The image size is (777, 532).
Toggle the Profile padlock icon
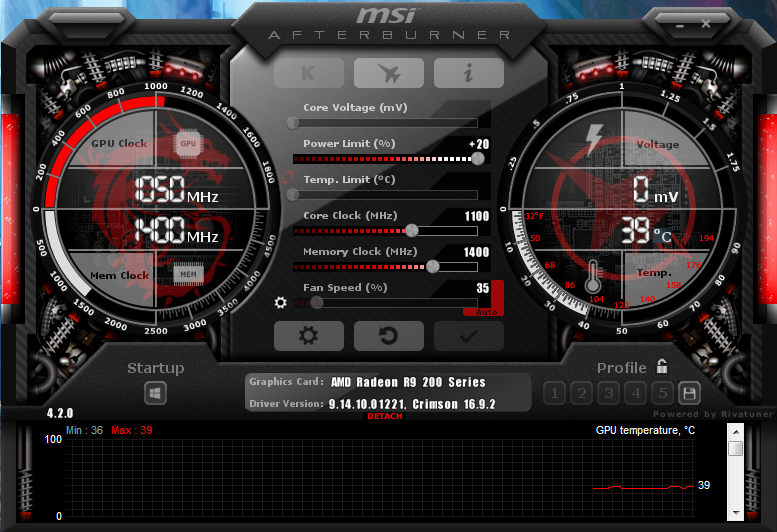click(x=662, y=367)
